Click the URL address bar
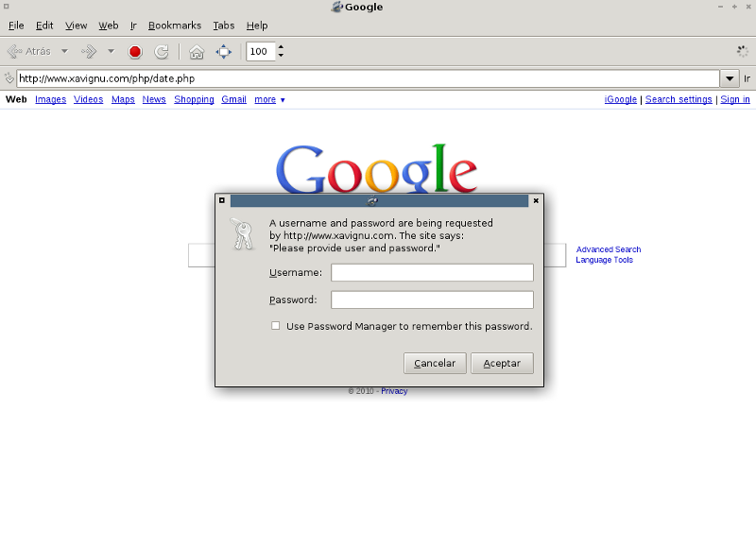756x548 pixels. (368, 78)
